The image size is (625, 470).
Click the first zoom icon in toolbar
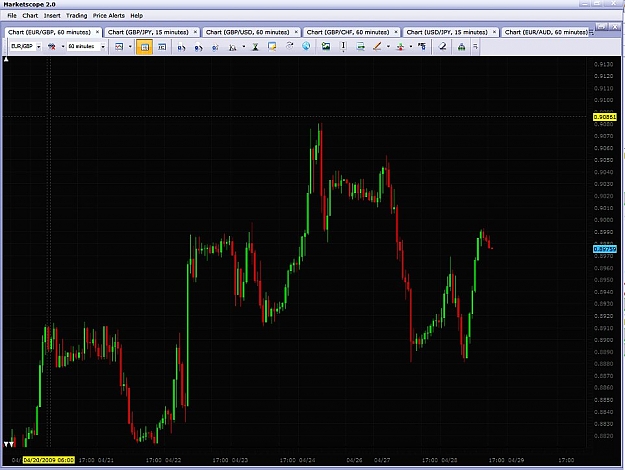(181, 47)
